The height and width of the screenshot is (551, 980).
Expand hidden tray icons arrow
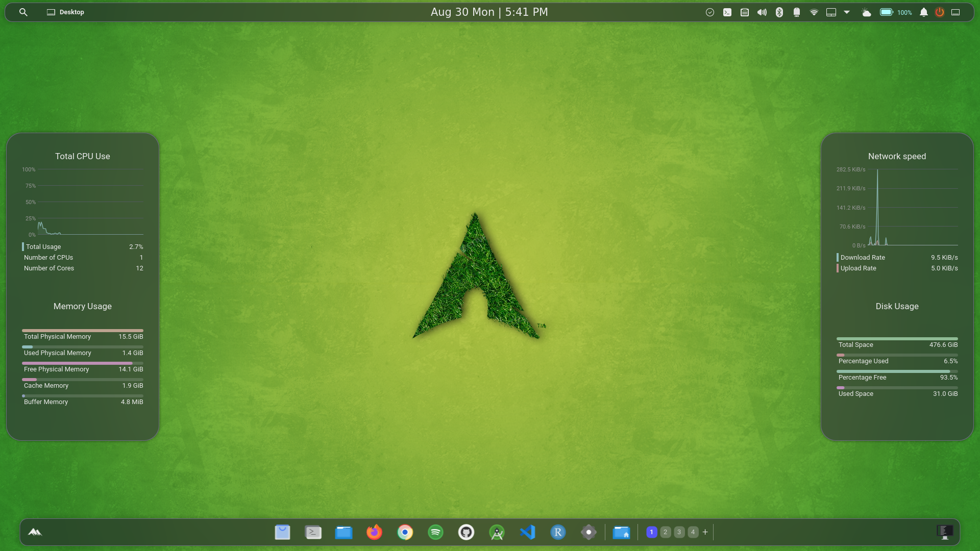click(847, 12)
